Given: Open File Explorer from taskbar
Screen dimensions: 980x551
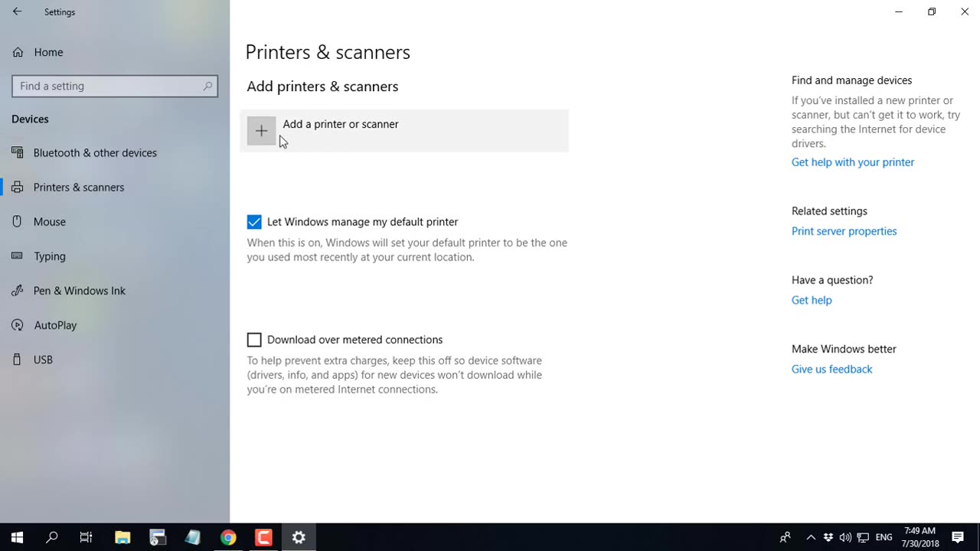Looking at the screenshot, I should coord(122,537).
